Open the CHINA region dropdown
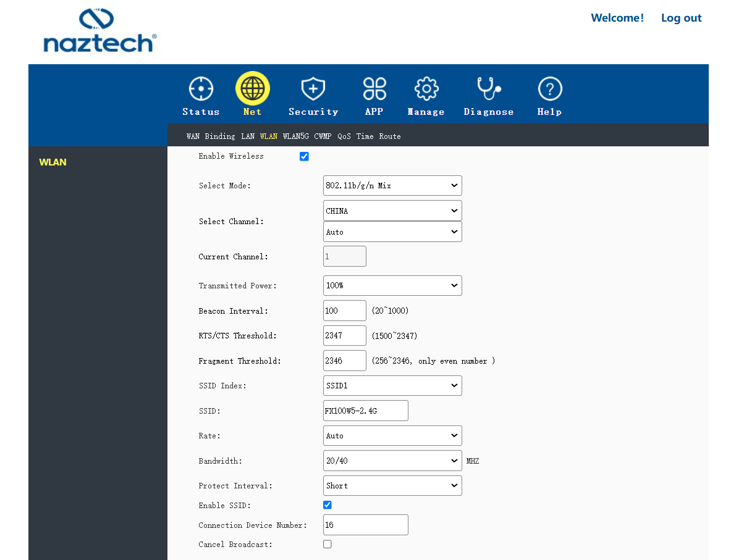Screen dimensions: 731x560 392,211
